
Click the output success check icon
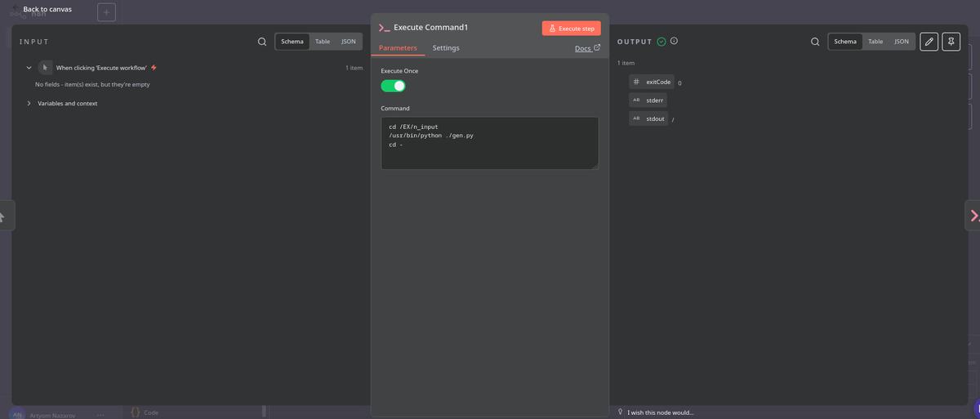click(x=661, y=42)
